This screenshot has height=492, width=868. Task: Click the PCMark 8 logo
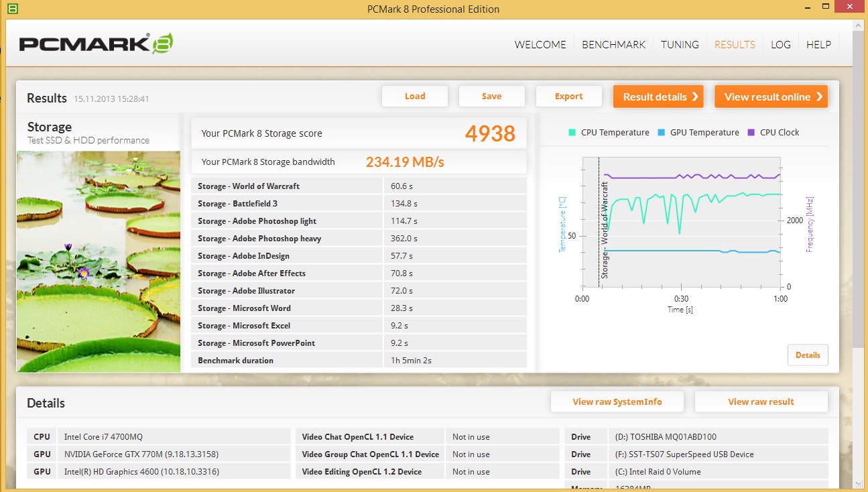(96, 44)
